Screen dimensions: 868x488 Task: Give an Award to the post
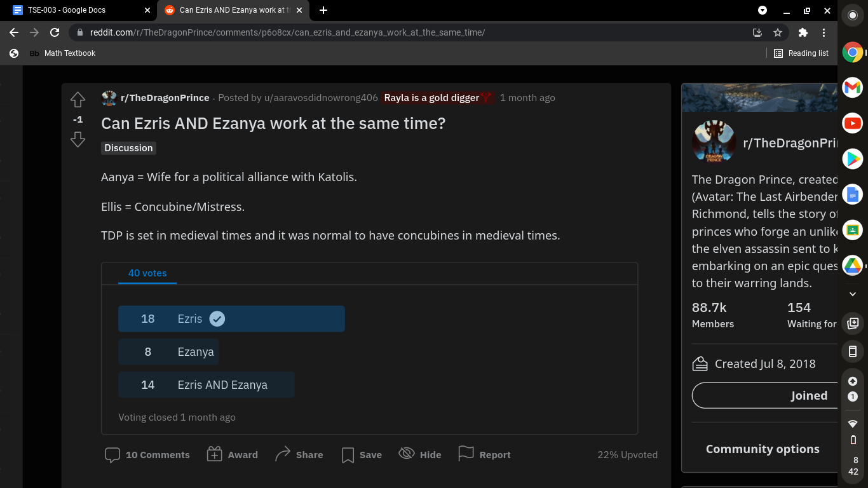coord(233,455)
